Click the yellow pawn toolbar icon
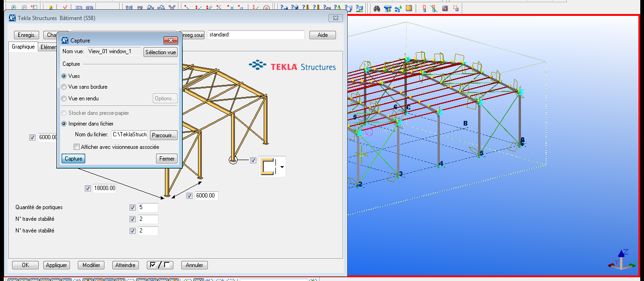Viewport: 644px width, 281px height. pyautogui.click(x=50, y=7)
